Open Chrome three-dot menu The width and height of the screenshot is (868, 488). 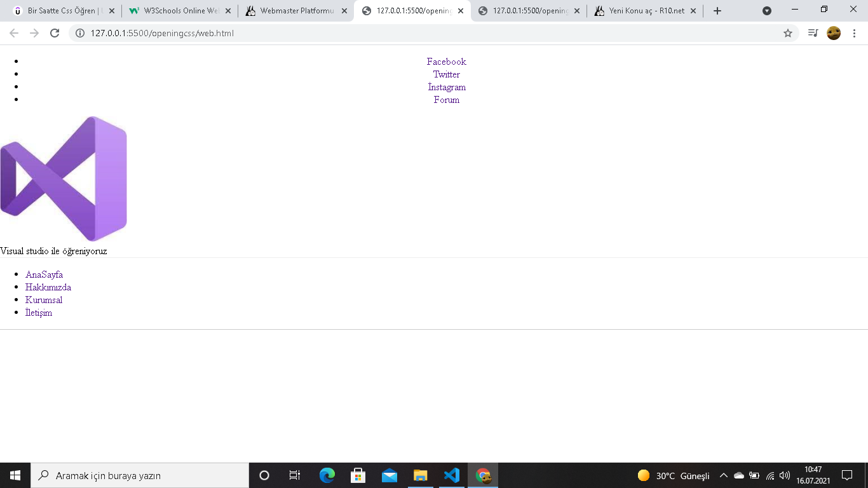pos(855,33)
